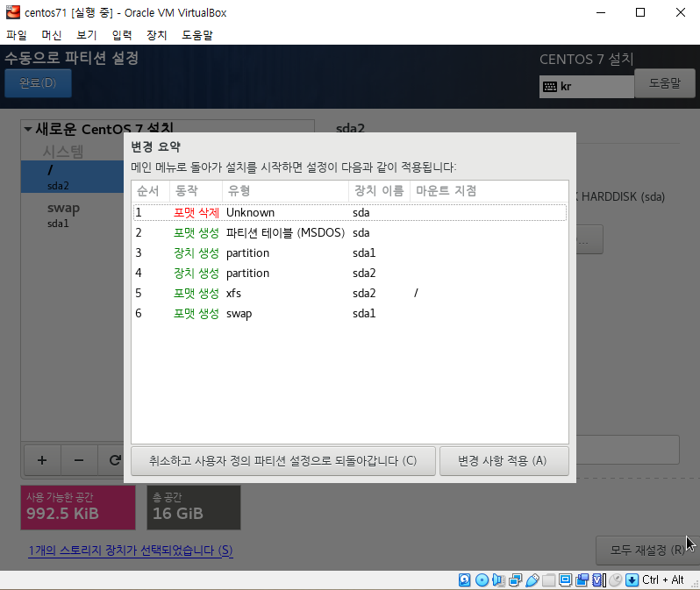This screenshot has width=700, height=590.
Task: Open the 입력 menu
Action: 122,35
